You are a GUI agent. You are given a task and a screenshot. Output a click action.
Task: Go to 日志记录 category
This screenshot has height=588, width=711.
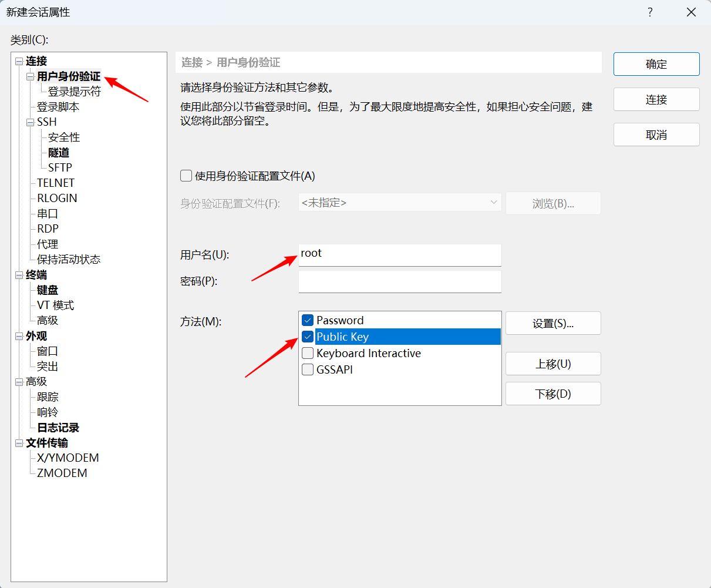(58, 428)
